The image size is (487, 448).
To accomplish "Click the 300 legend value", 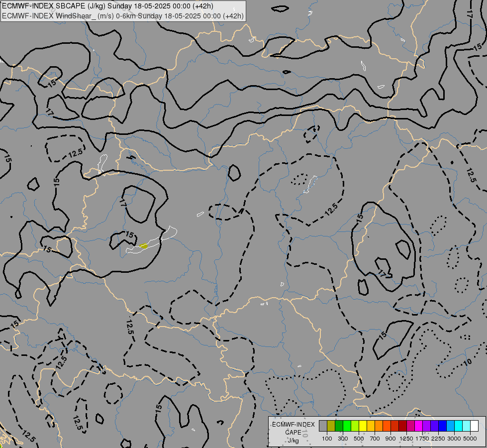I will click(x=343, y=439).
